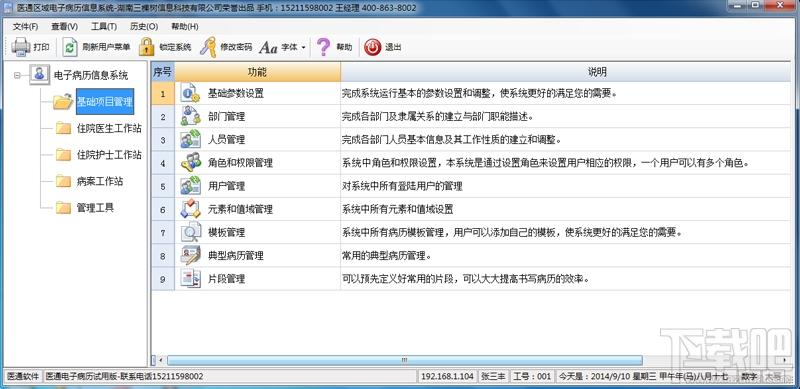The image size is (800, 389).
Task: Select the 用户管理 function cell
Action: tap(257, 186)
